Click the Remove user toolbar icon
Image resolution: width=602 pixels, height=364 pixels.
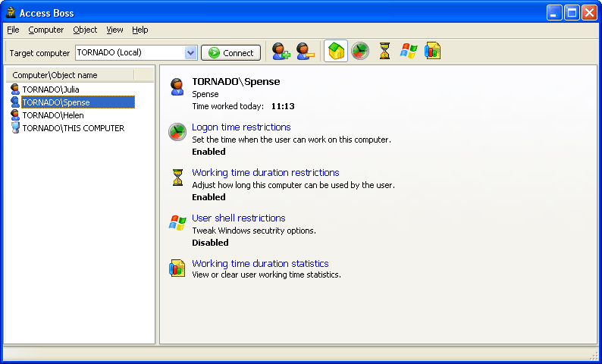pos(306,51)
